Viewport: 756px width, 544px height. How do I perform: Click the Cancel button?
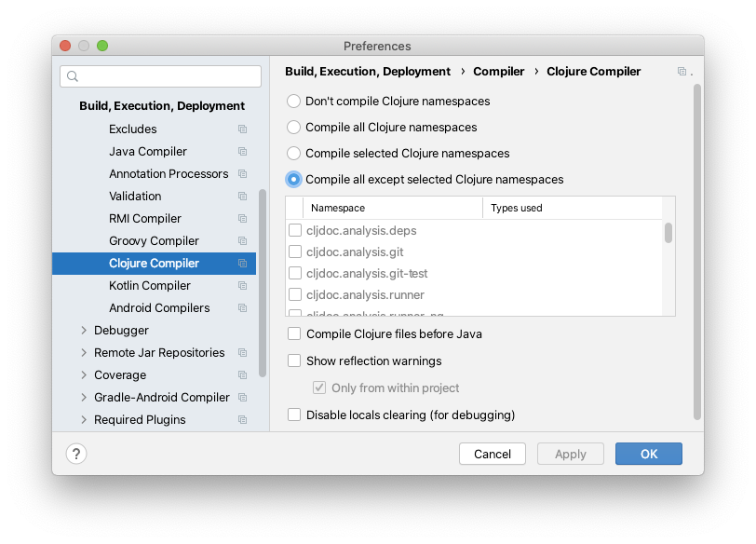[x=493, y=454]
